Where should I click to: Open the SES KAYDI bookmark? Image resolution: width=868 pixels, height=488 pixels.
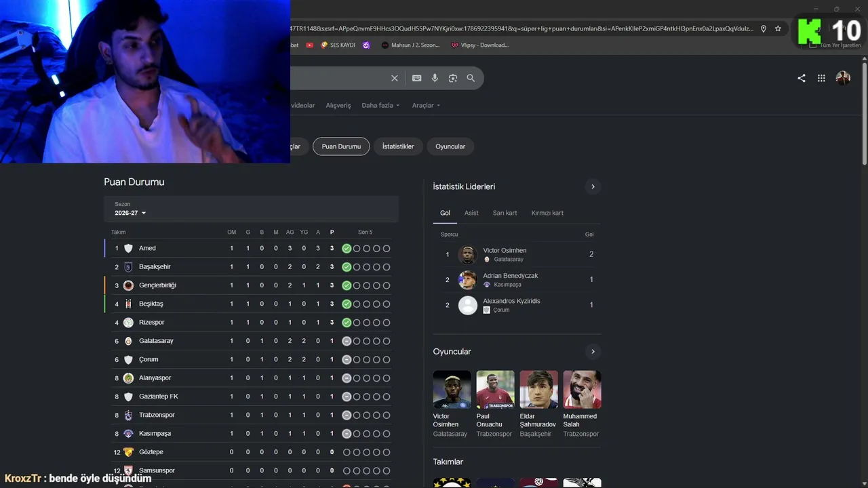[x=338, y=45]
